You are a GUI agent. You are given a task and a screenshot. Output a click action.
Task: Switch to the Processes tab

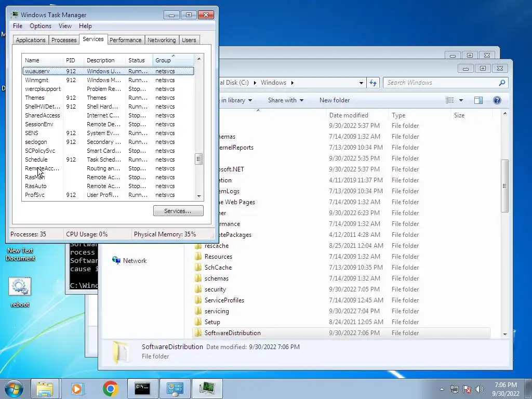pyautogui.click(x=64, y=40)
